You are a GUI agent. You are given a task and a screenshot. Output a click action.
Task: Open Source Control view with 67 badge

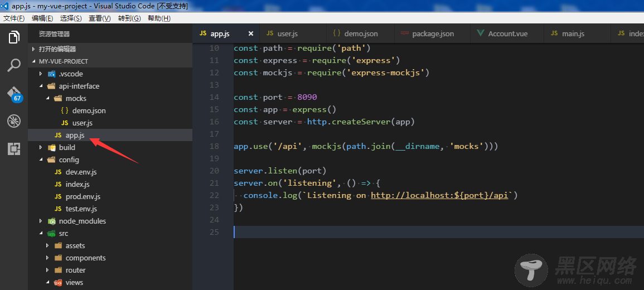(x=15, y=94)
